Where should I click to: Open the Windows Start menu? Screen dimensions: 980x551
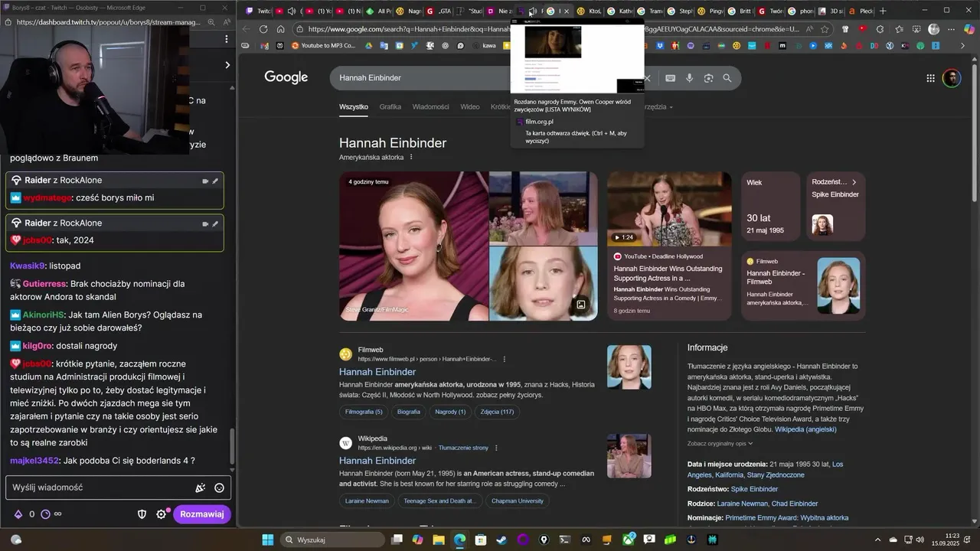click(x=268, y=540)
